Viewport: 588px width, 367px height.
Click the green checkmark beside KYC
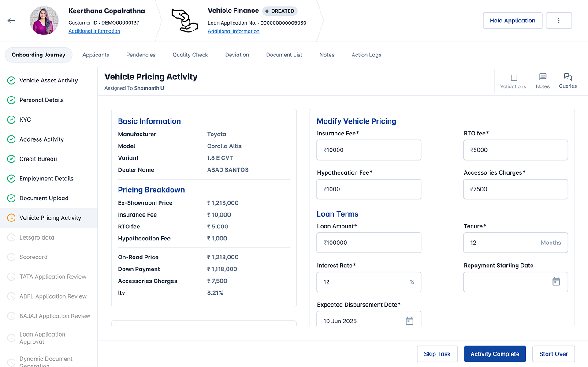[11, 120]
